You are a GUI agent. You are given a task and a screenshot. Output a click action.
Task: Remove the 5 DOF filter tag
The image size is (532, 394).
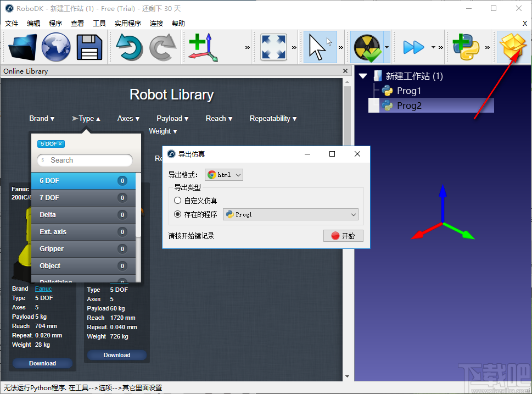60,144
